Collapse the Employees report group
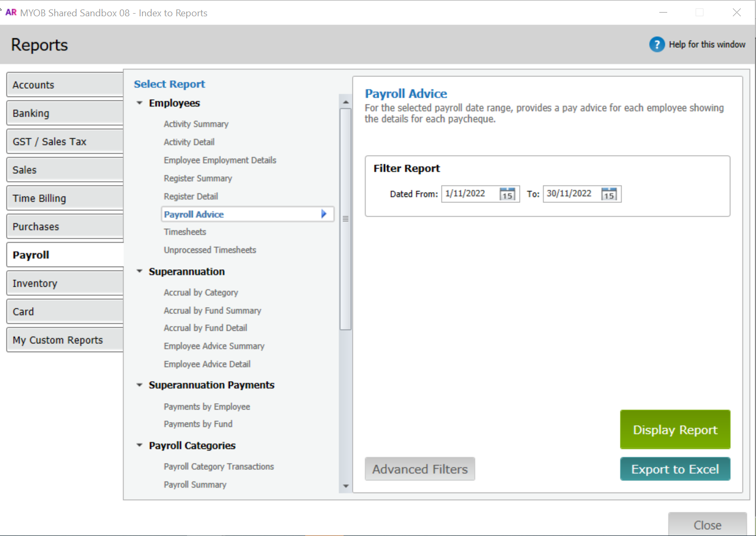Viewport: 756px width, 536px height. [139, 103]
